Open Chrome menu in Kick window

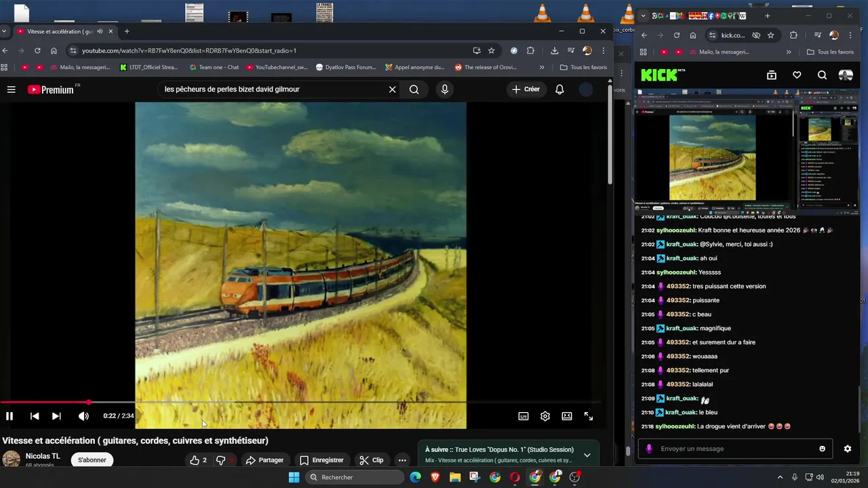[850, 35]
